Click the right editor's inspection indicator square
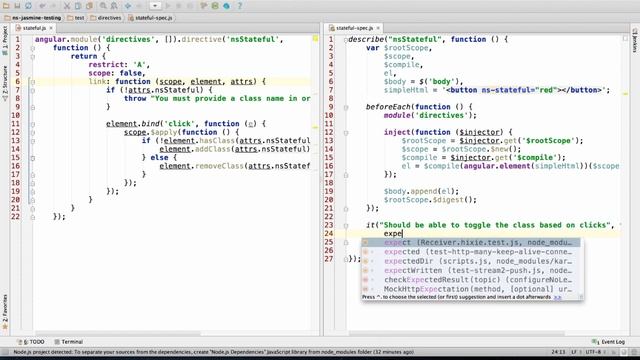This screenshot has height=360, width=640. coord(625,38)
